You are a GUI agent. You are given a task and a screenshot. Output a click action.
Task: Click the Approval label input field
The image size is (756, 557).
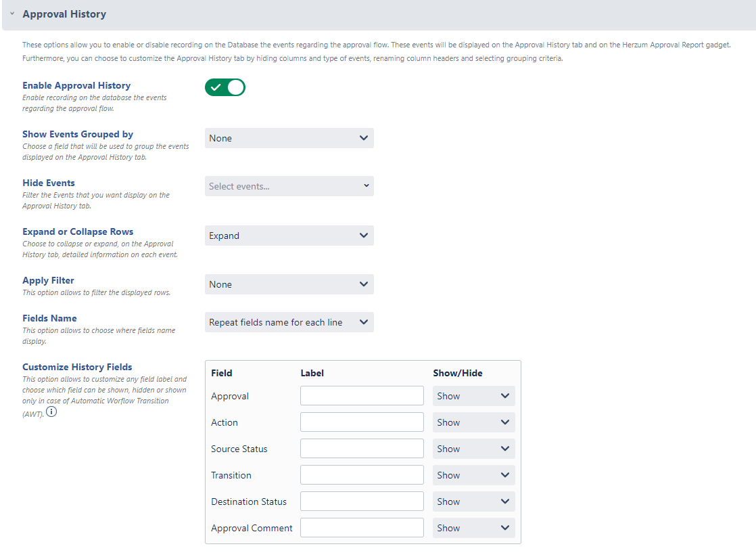point(362,396)
